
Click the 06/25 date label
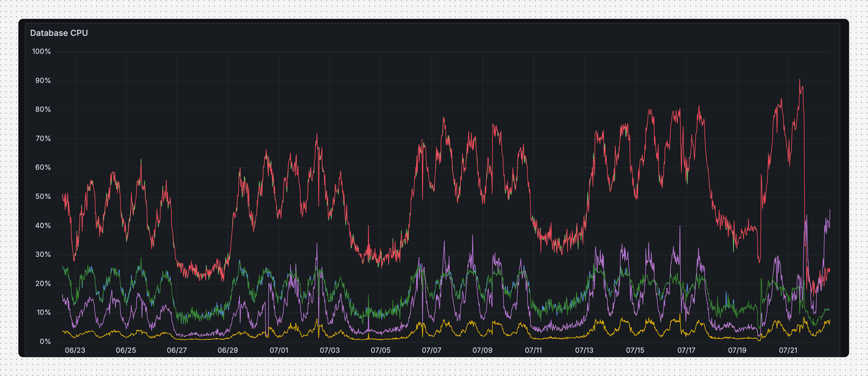(126, 350)
